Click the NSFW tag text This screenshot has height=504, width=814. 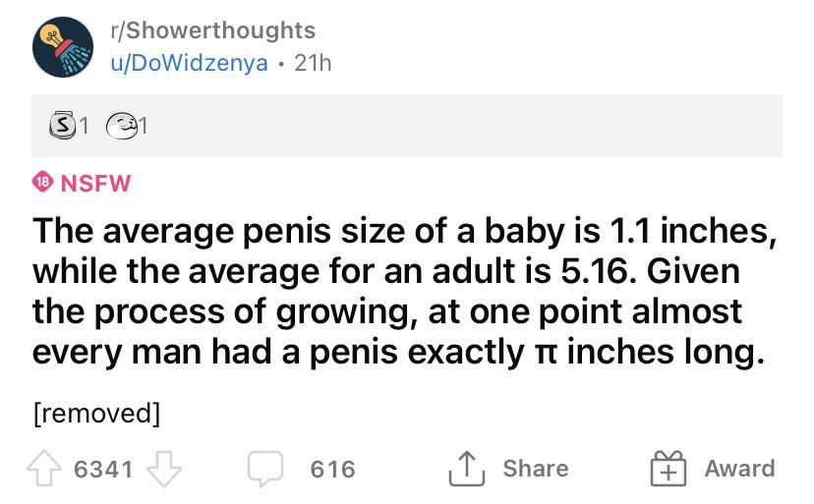tap(96, 183)
